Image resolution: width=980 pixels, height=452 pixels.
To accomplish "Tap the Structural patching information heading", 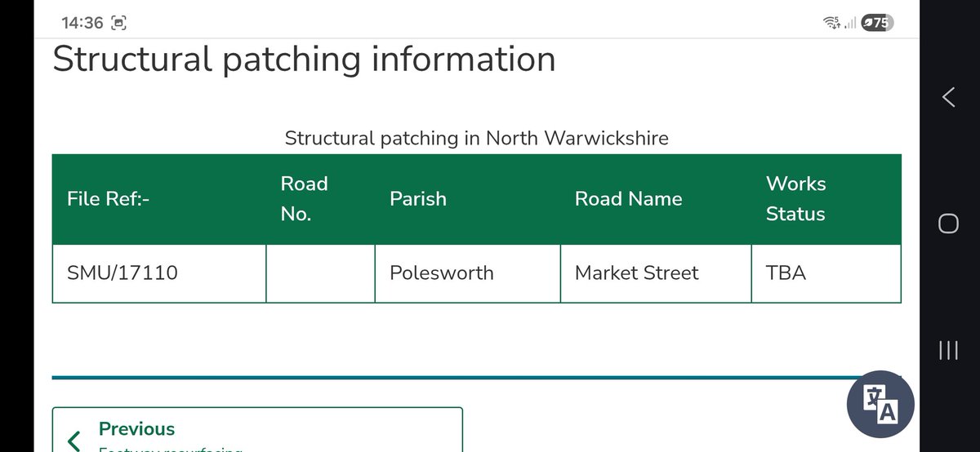I will coord(304,60).
